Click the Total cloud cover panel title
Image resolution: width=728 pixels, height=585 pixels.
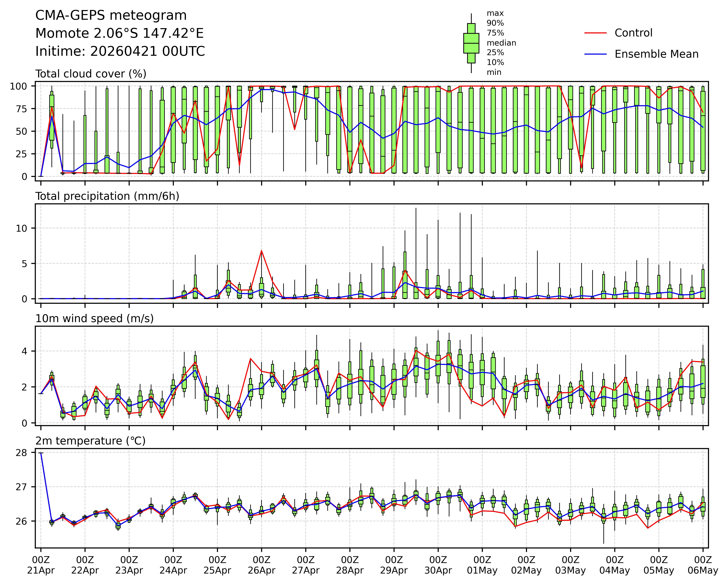click(91, 74)
